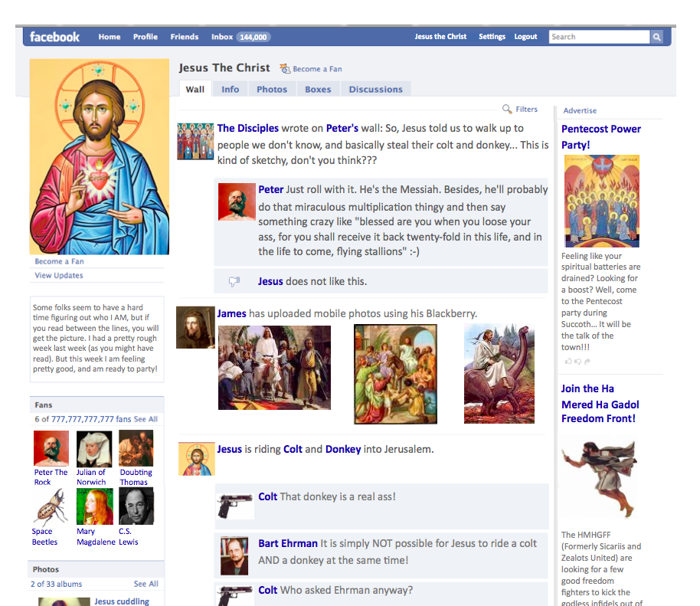Click the thumbs-down icon beside 'Jesus does not like this'
This screenshot has height=606, width=700.
[234, 281]
